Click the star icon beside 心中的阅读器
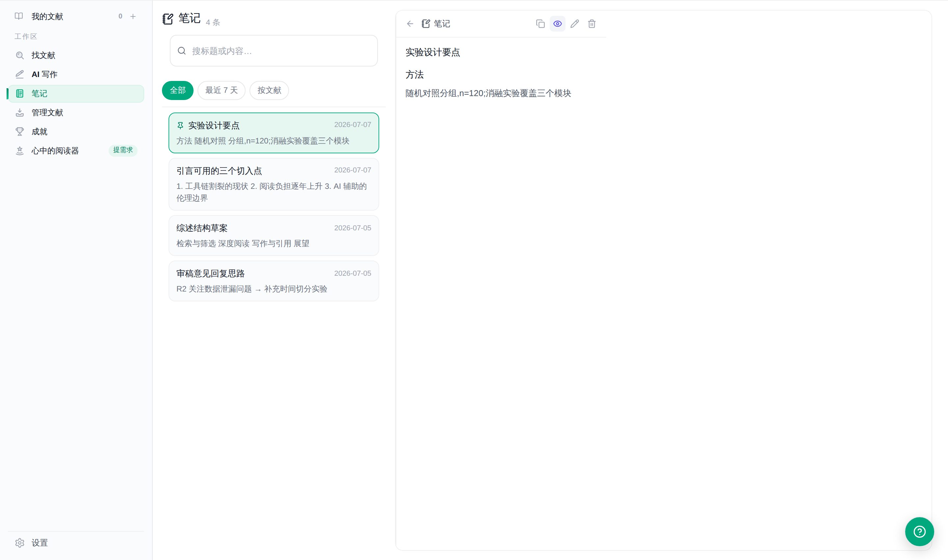Viewport: 948px width, 560px height. coord(20,151)
